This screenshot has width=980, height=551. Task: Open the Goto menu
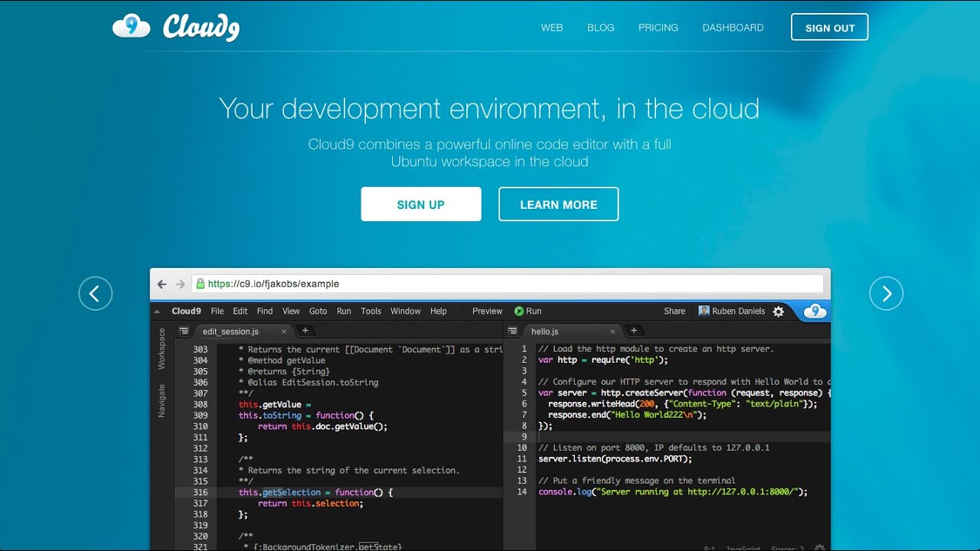(x=318, y=311)
